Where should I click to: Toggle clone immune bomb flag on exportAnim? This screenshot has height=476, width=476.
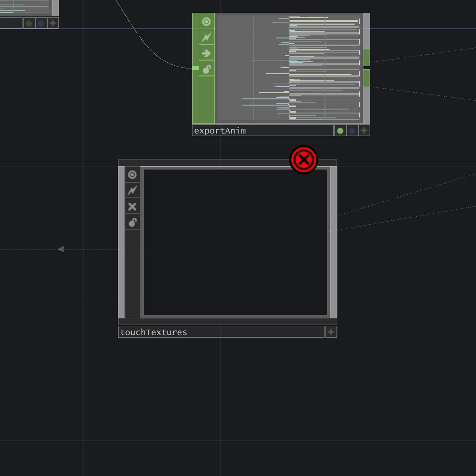[x=206, y=69]
